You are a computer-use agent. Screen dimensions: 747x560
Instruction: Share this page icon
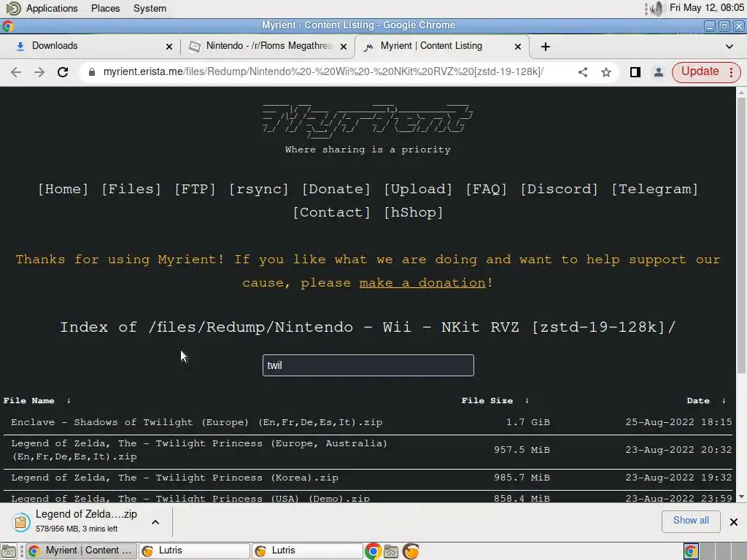583,72
